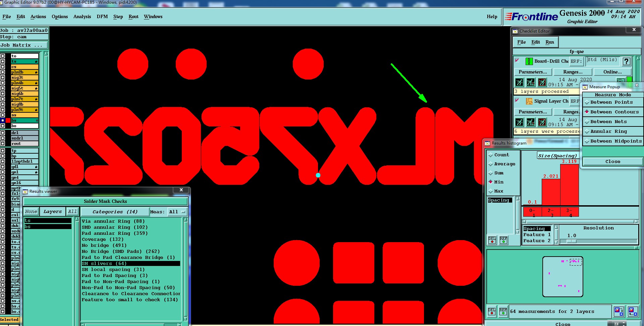Select SM slivers (64) category

[131, 264]
